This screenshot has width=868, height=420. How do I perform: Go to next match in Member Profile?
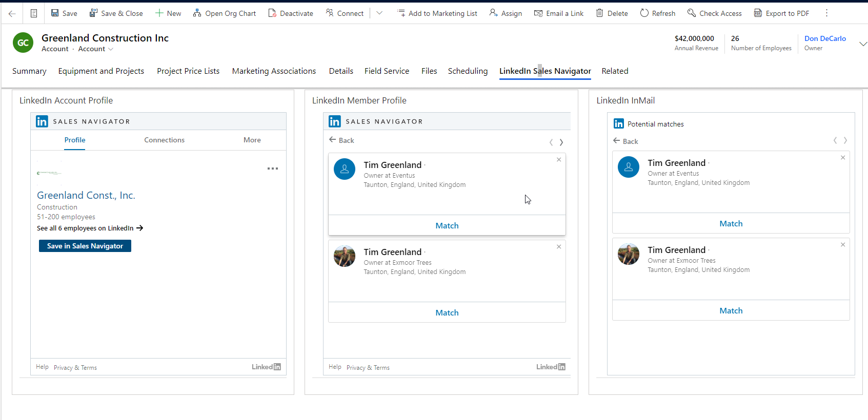[x=561, y=142]
